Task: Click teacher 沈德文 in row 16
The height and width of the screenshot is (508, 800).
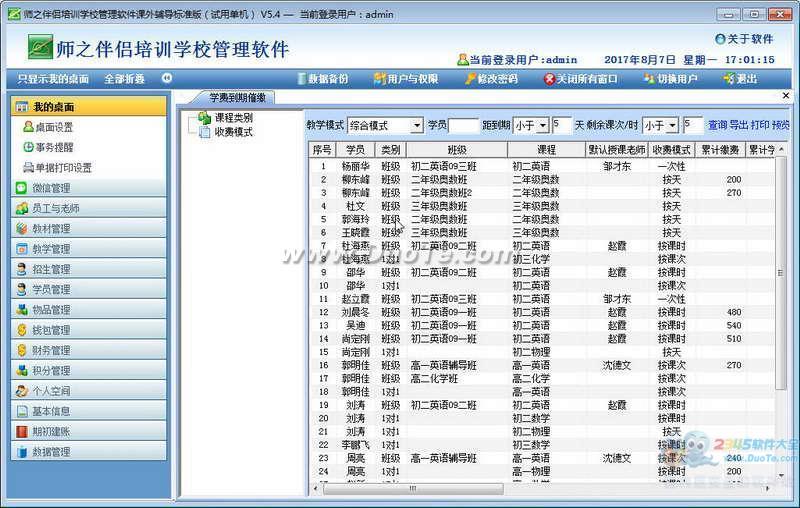Action: [617, 365]
